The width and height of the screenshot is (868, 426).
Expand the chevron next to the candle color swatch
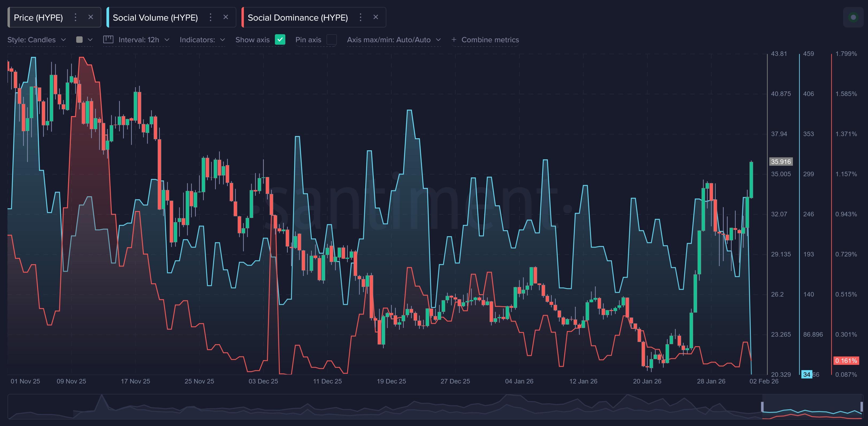coord(90,39)
